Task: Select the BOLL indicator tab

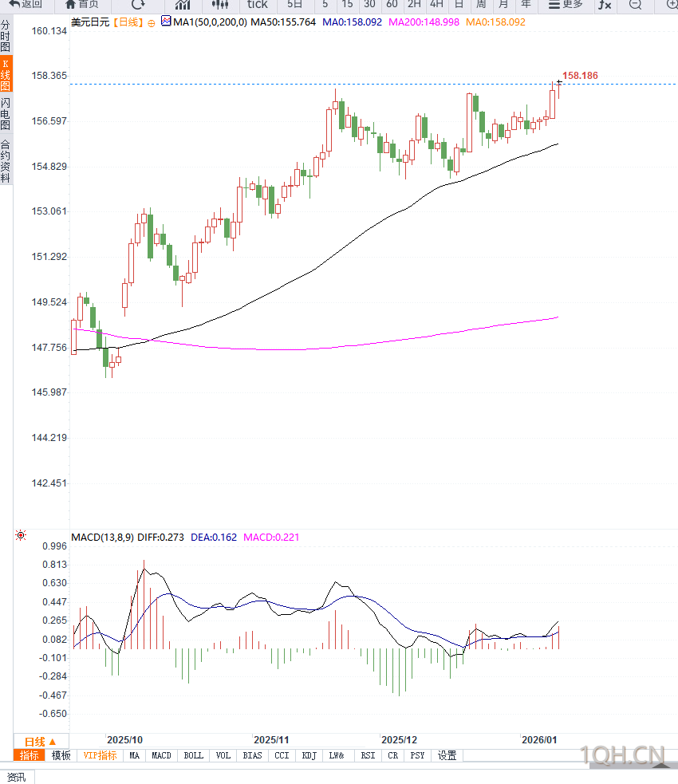Action: [x=193, y=755]
